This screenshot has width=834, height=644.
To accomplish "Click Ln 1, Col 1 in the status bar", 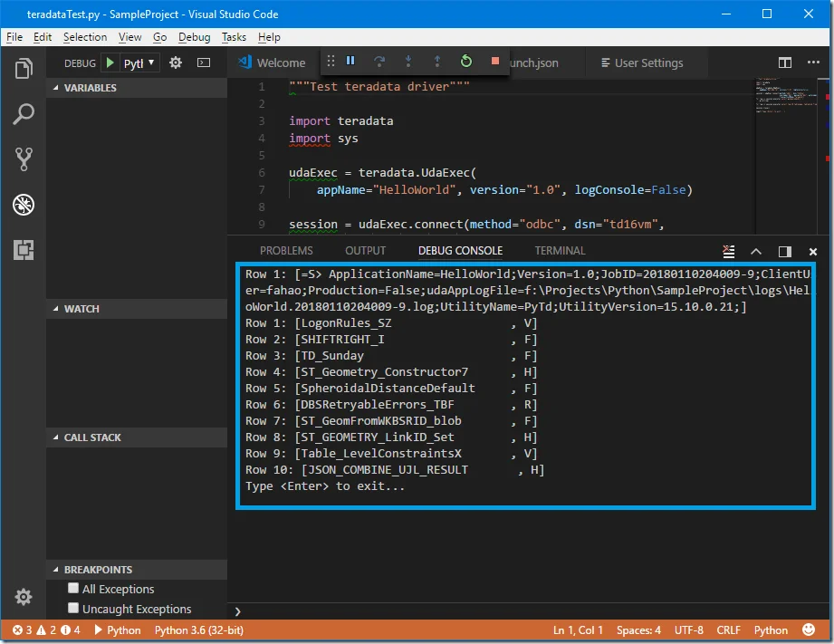I will coord(577,630).
